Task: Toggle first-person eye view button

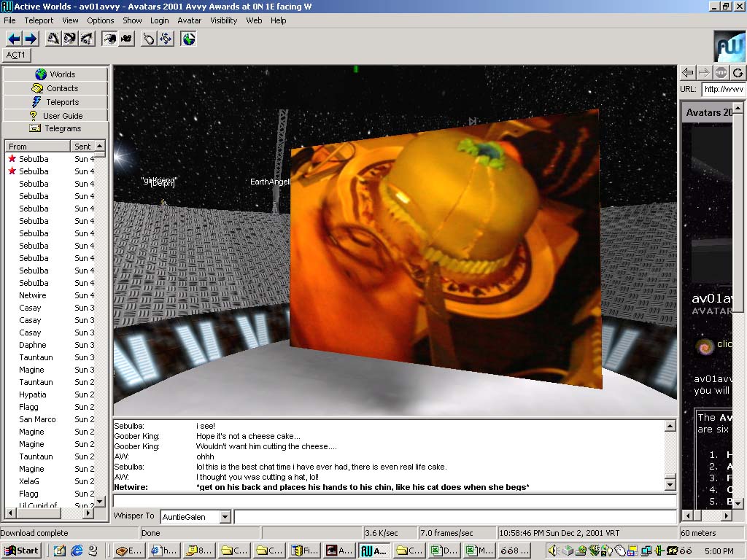Action: (x=109, y=39)
